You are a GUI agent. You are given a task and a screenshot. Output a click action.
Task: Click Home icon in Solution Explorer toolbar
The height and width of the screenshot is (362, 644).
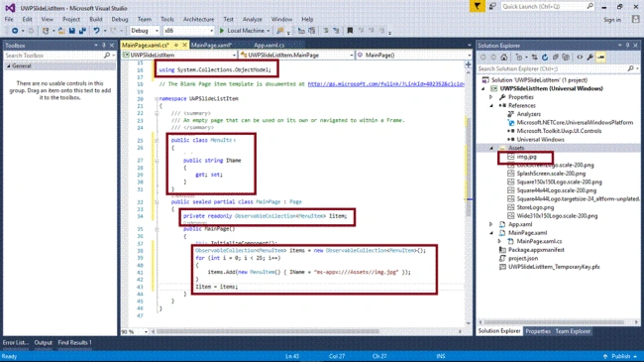(x=504, y=58)
